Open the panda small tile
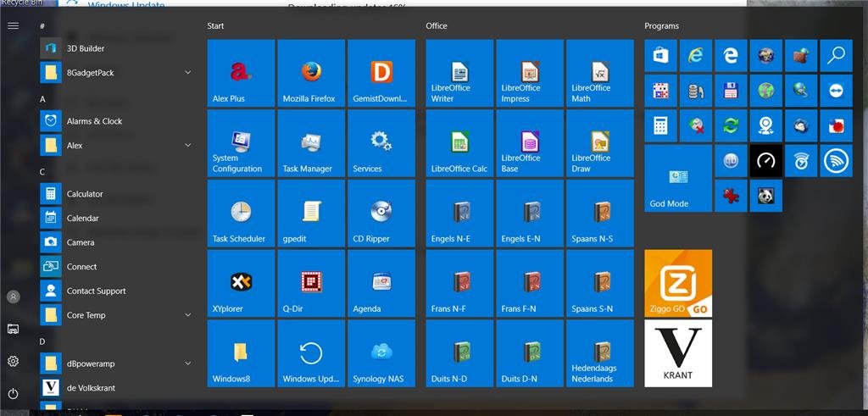 click(766, 196)
